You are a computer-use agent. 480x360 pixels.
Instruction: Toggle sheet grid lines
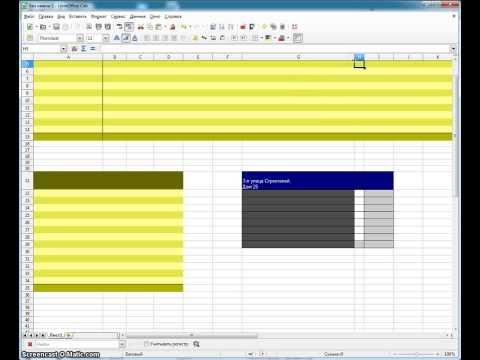(x=298, y=38)
